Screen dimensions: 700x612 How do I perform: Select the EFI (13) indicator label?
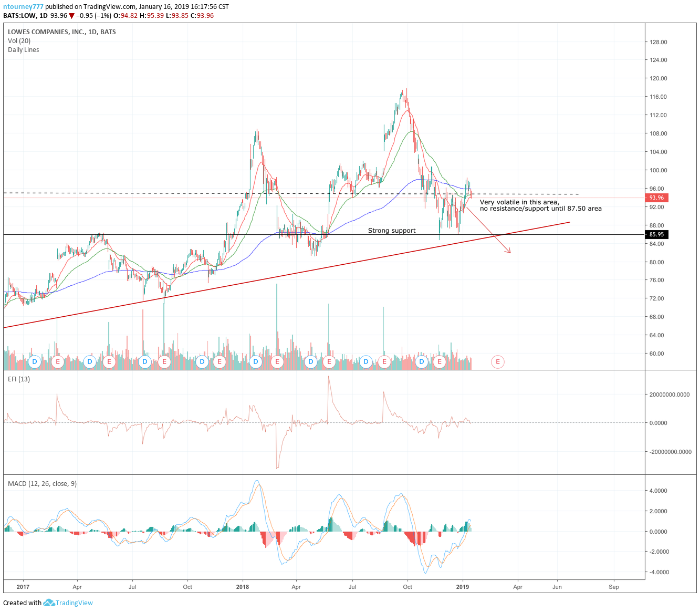19,379
